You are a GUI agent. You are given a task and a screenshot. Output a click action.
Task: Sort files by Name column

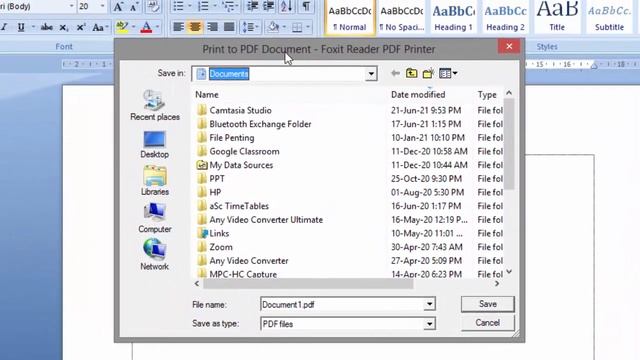(207, 95)
